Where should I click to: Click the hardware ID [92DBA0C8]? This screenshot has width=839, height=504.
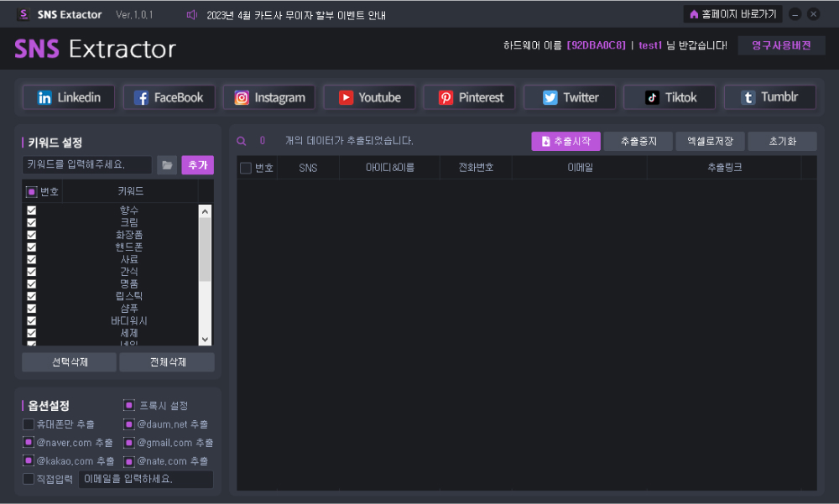click(x=596, y=45)
